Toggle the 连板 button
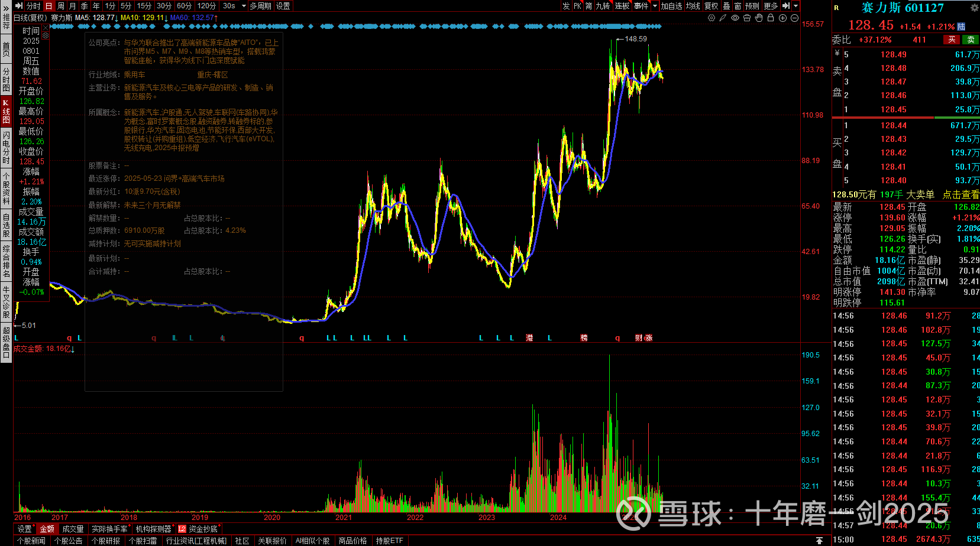This screenshot has width=980, height=546. pyautogui.click(x=622, y=6)
